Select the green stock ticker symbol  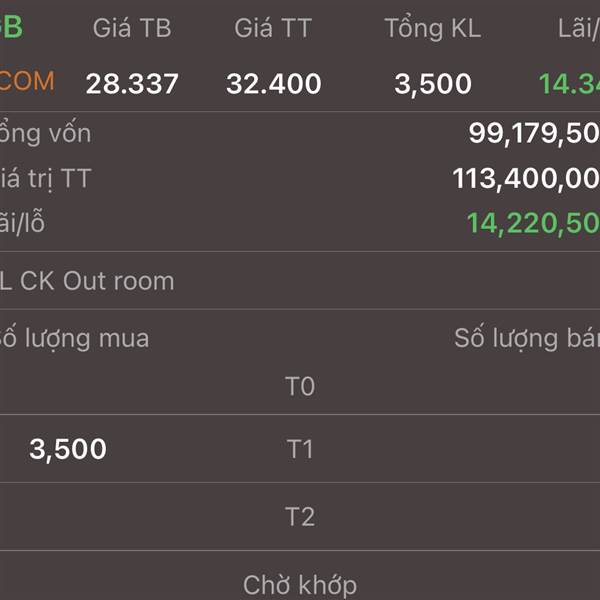(11, 28)
